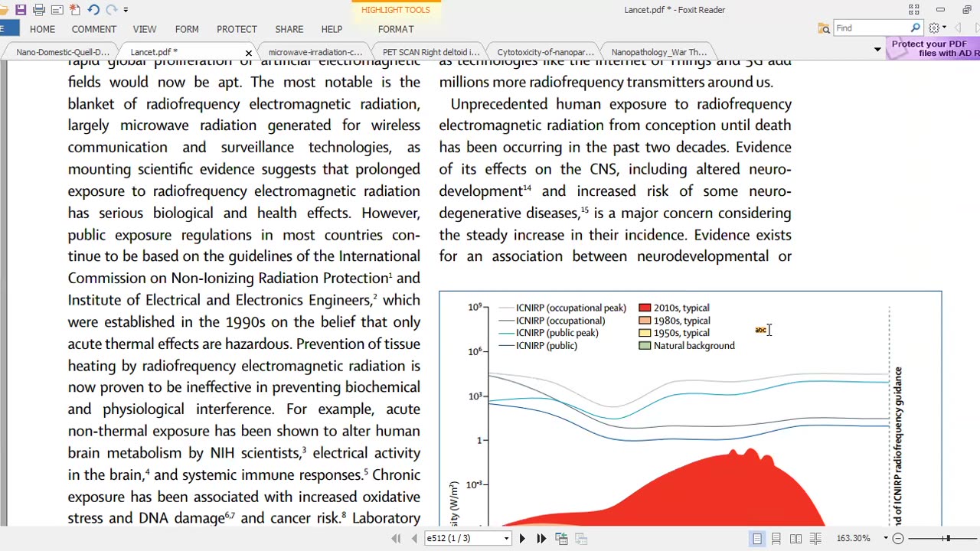Open the VIEW ribbon tab
Image resolution: width=980 pixels, height=551 pixels.
[x=145, y=29]
